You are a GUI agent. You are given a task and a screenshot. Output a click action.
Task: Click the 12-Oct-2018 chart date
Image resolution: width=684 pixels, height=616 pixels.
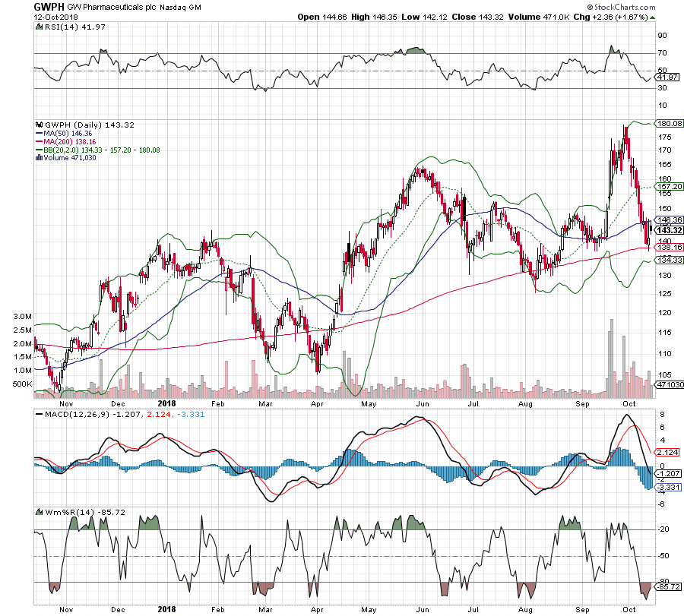(55, 17)
